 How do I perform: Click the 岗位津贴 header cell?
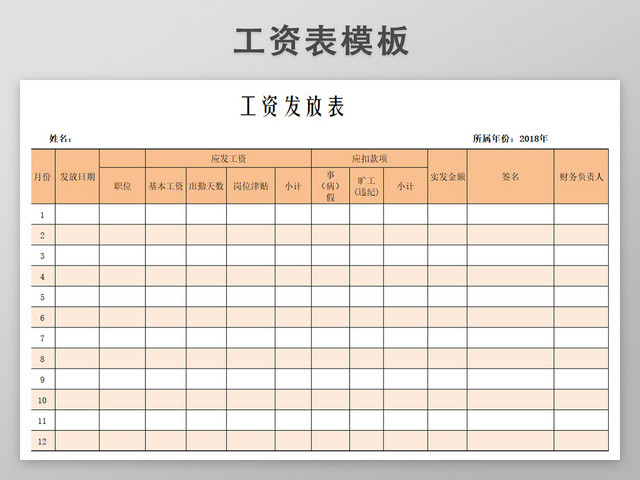251,186
